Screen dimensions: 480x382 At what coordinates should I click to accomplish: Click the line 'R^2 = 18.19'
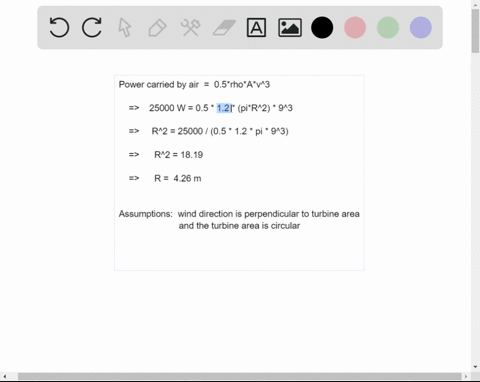point(179,155)
